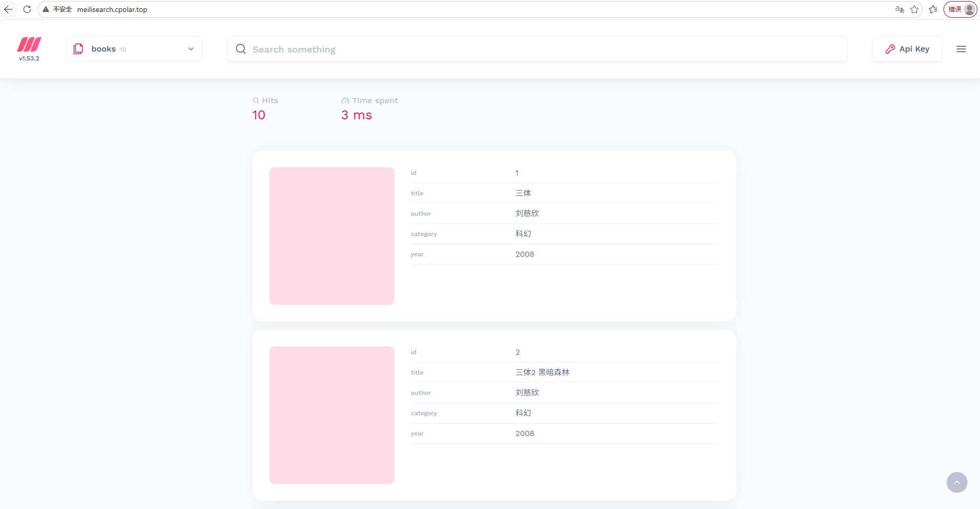Go back with the browser back arrow
This screenshot has width=980, height=509.
tap(8, 9)
